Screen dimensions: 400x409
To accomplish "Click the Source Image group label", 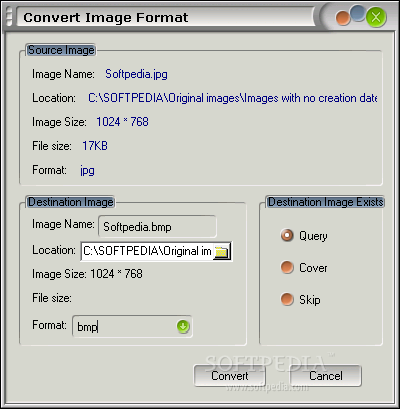I will pos(61,50).
